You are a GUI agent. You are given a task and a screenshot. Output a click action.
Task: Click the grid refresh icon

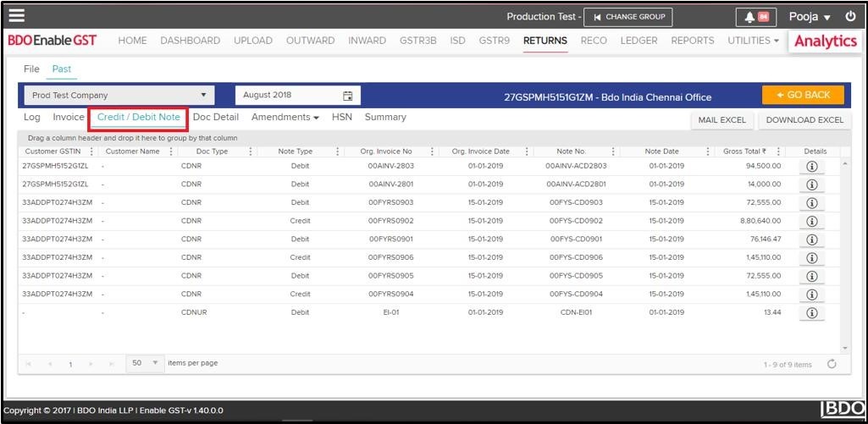(x=832, y=364)
